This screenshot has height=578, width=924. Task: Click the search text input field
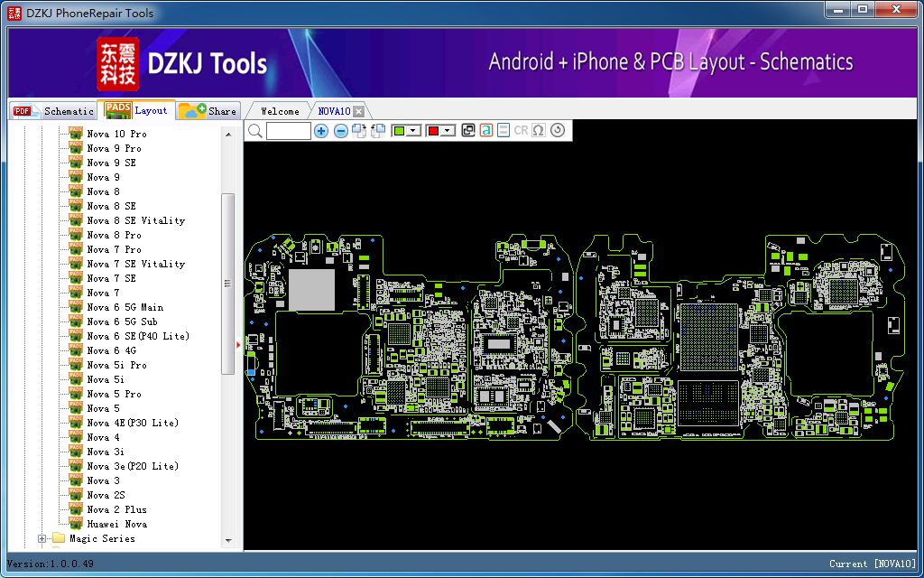pos(289,131)
